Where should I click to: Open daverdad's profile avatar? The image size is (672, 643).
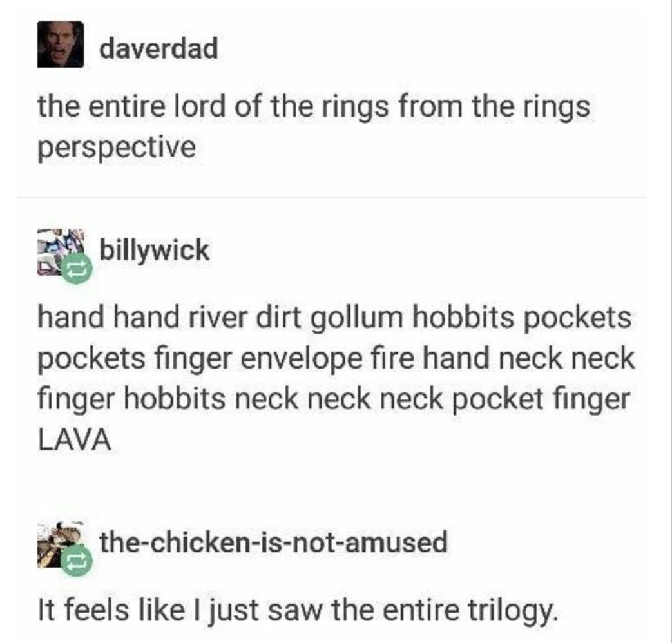pos(61,44)
